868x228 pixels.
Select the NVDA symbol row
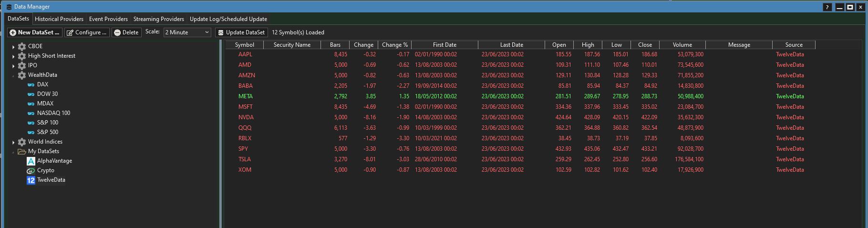520,117
